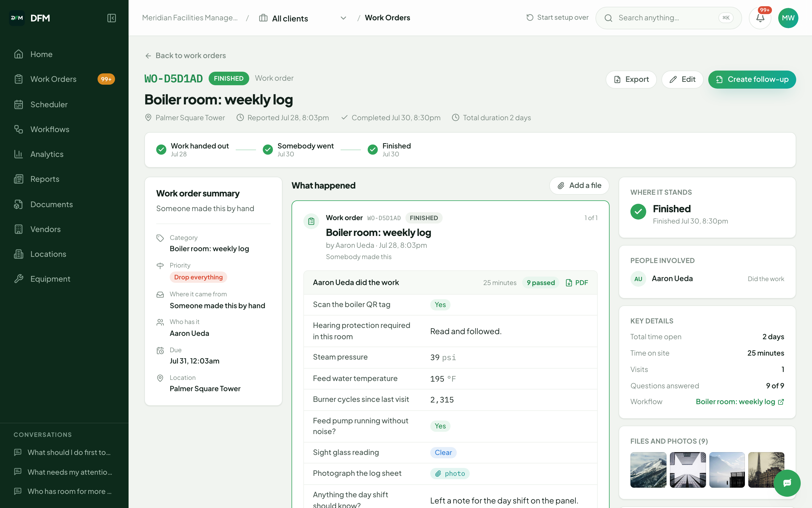Open Equipment in the sidebar
Image resolution: width=812 pixels, height=508 pixels.
click(64, 279)
